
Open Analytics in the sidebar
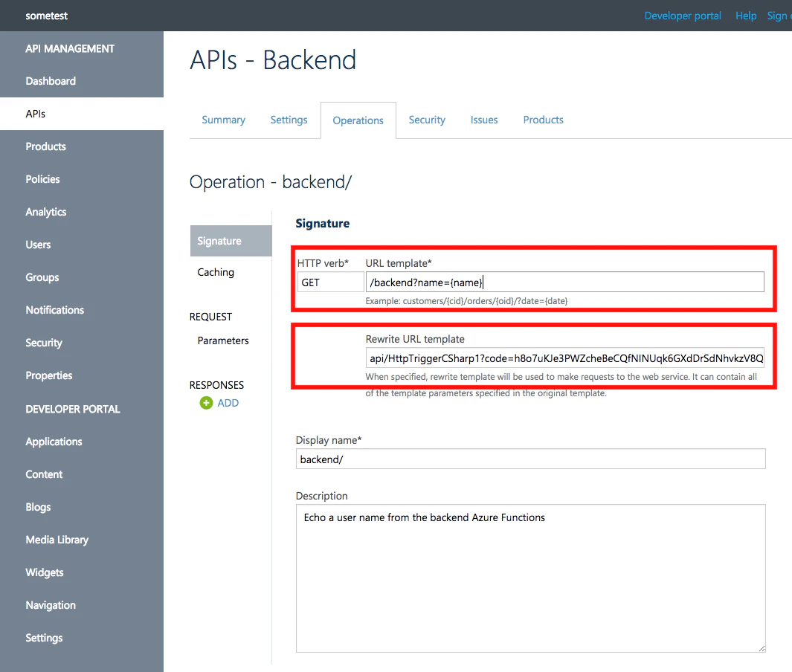coord(45,212)
